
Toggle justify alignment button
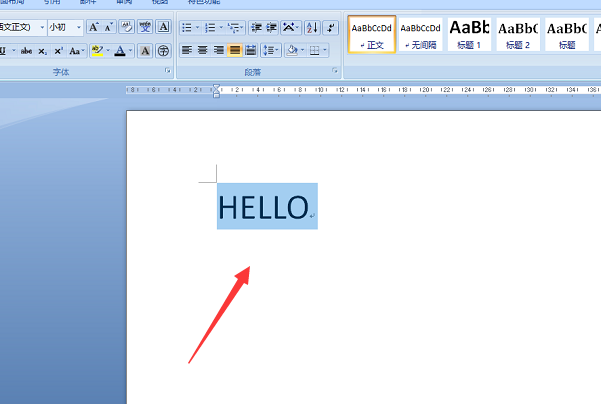[x=234, y=50]
